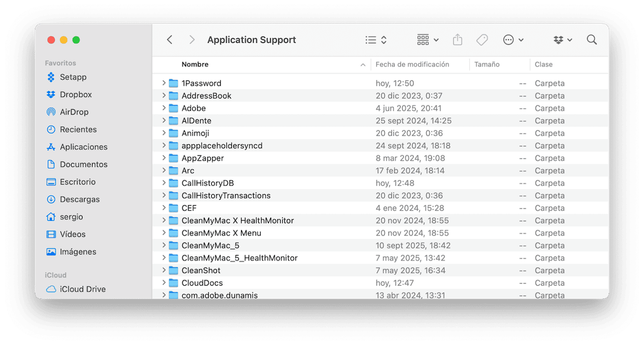Sort by Fecha de modificación column
The image size is (644, 345).
[x=412, y=64]
